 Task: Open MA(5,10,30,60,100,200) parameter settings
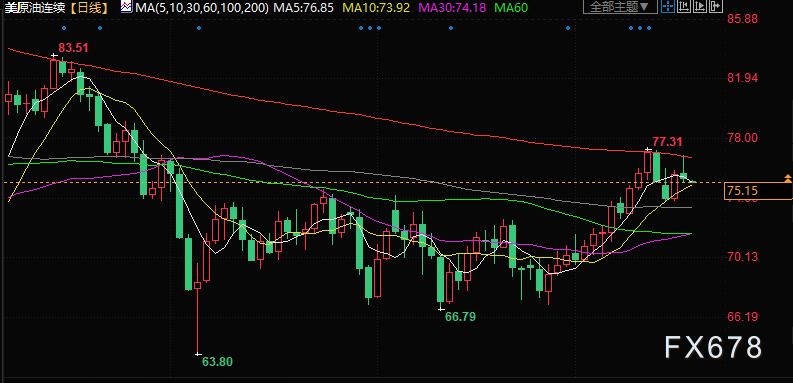pyautogui.click(x=203, y=7)
